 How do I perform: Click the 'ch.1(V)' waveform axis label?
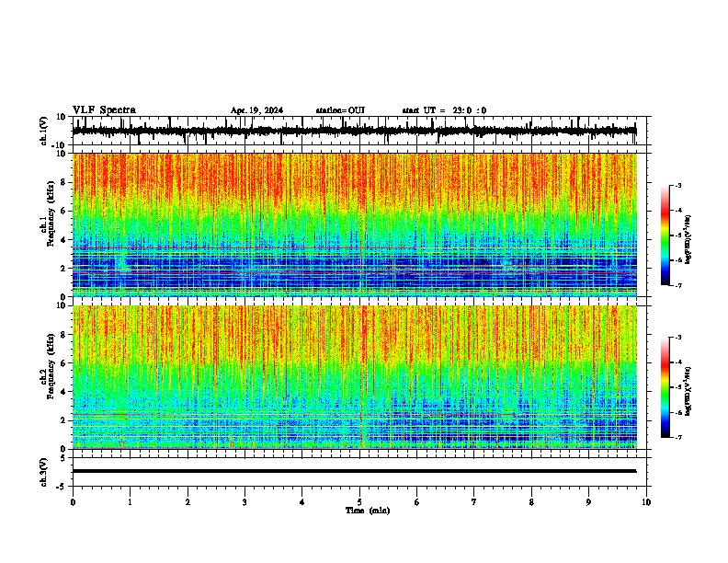click(44, 131)
